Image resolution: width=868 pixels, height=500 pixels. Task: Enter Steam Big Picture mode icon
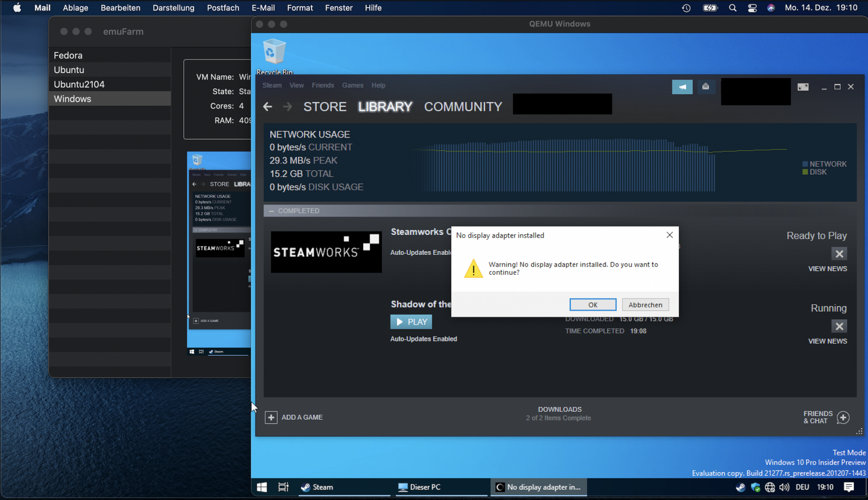pos(803,87)
